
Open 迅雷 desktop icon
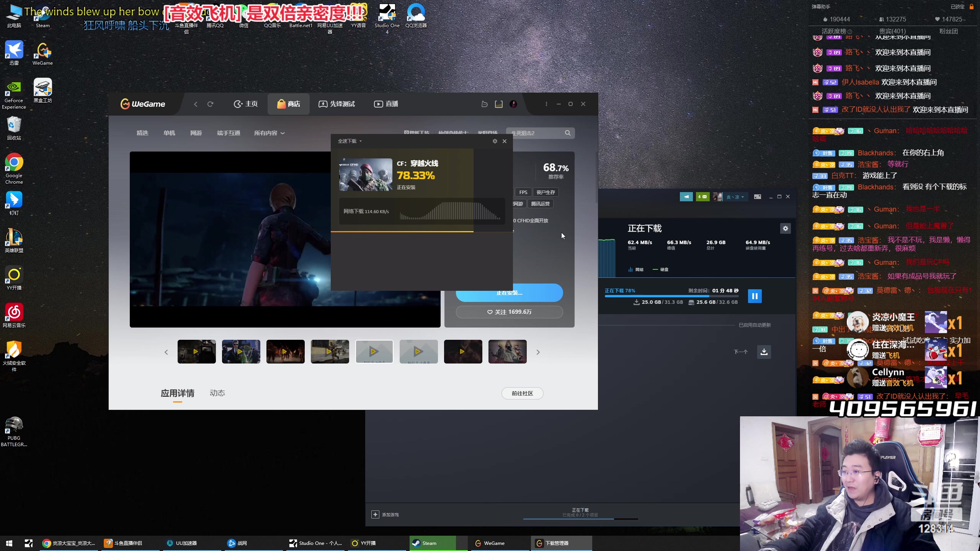point(14,53)
